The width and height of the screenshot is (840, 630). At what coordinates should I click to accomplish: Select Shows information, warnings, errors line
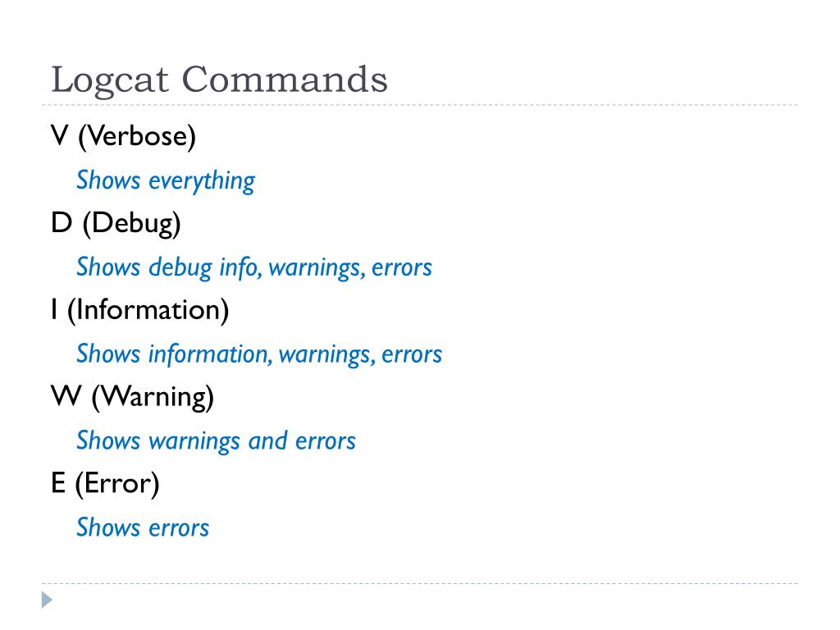click(x=258, y=354)
